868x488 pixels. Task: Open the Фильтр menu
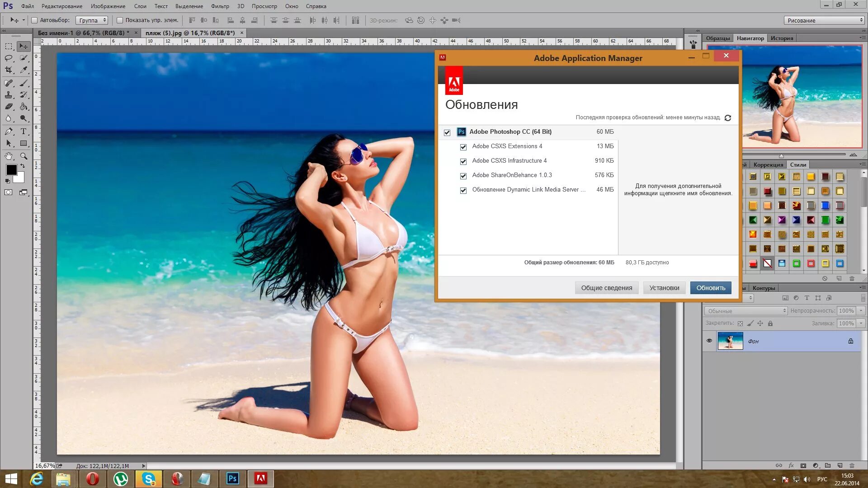coord(220,6)
